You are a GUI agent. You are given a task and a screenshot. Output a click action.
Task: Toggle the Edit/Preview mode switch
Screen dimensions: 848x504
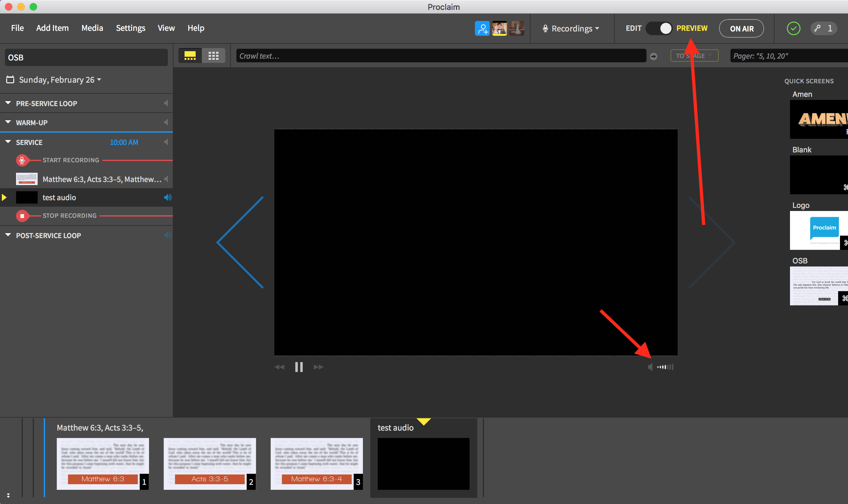659,28
